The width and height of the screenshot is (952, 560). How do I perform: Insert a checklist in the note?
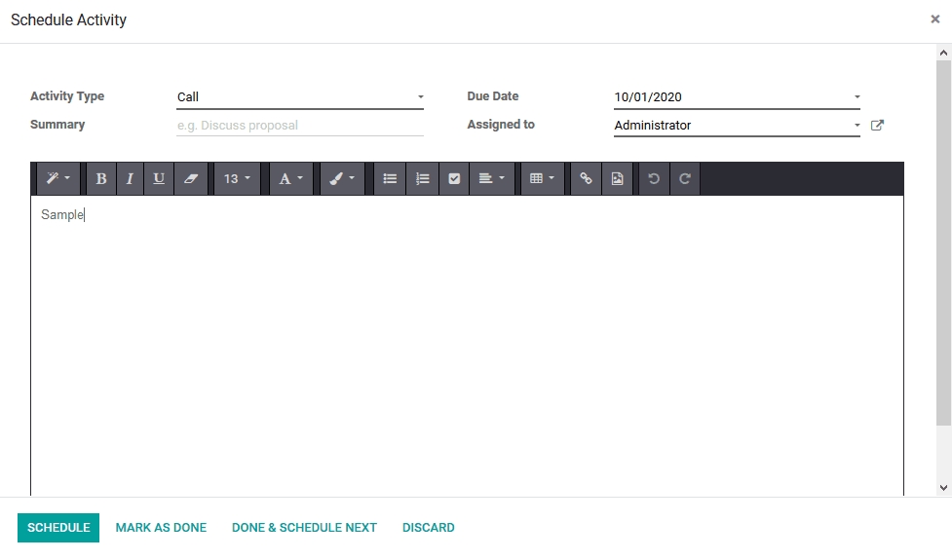[453, 179]
